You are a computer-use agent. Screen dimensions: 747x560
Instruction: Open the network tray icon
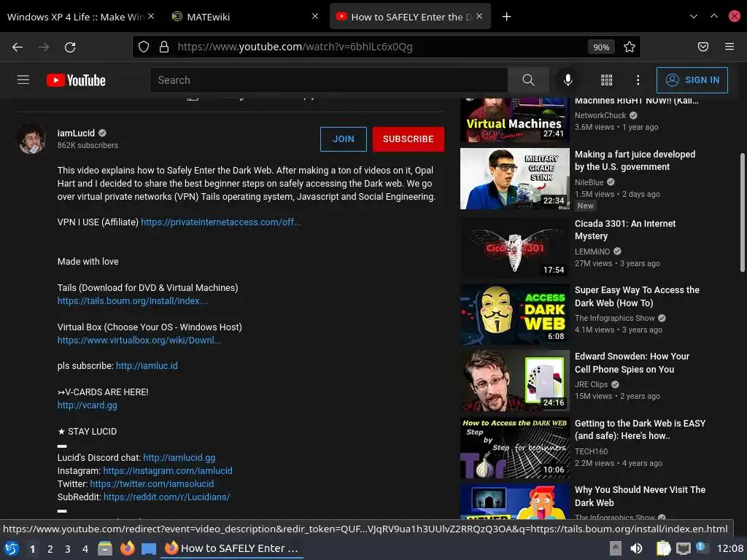tap(684, 548)
